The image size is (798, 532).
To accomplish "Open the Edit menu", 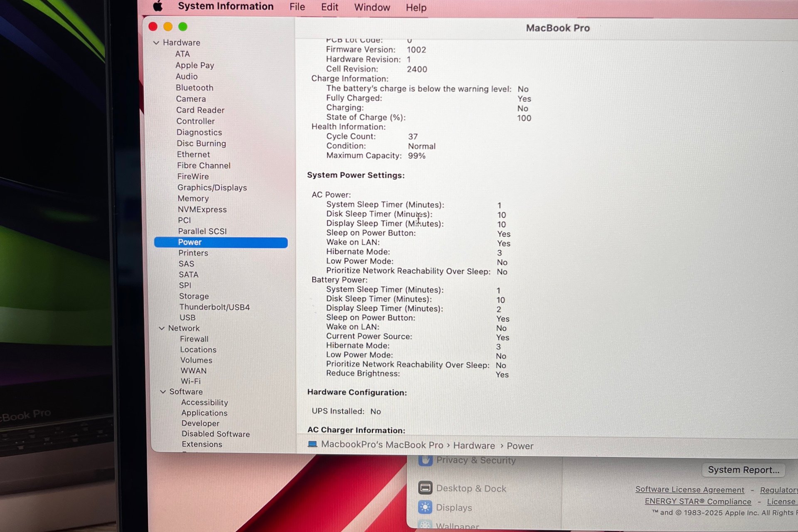I will 330,7.
